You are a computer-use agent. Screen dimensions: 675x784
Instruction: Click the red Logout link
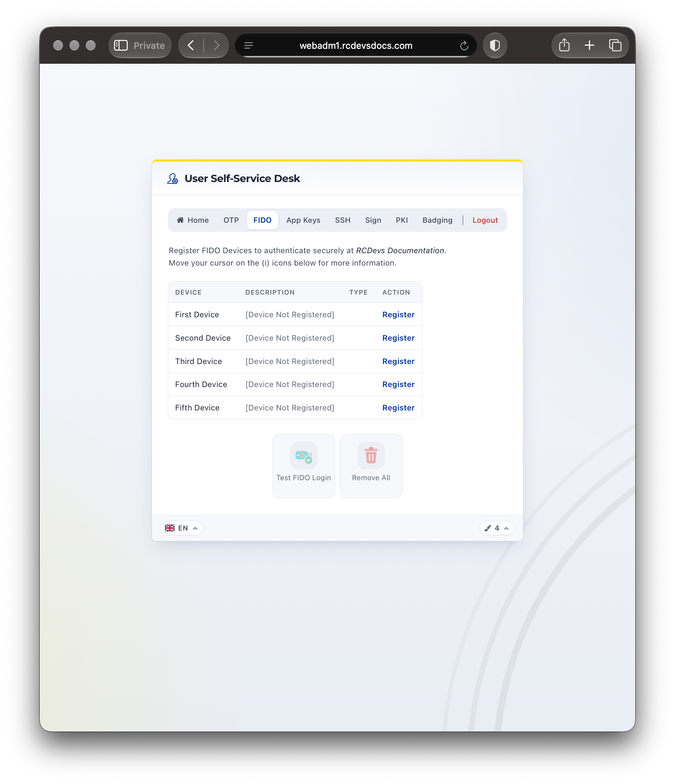pyautogui.click(x=485, y=220)
